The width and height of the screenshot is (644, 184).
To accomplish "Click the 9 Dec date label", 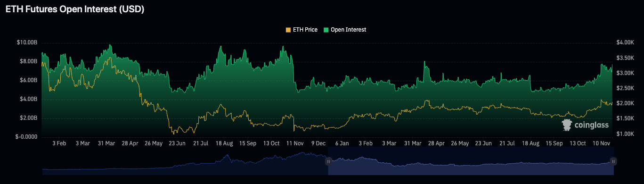I will (x=318, y=143).
